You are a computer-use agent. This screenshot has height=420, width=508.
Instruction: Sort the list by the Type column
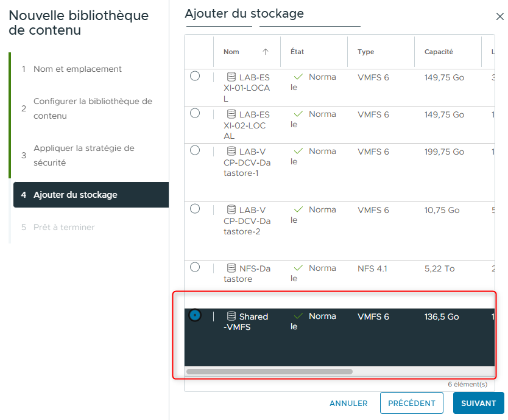365,52
